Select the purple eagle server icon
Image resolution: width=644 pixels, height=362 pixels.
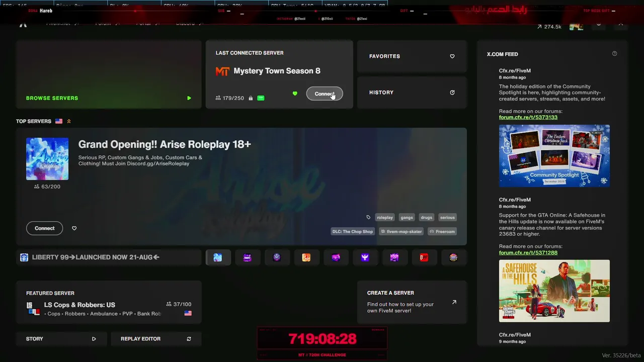coord(365,257)
